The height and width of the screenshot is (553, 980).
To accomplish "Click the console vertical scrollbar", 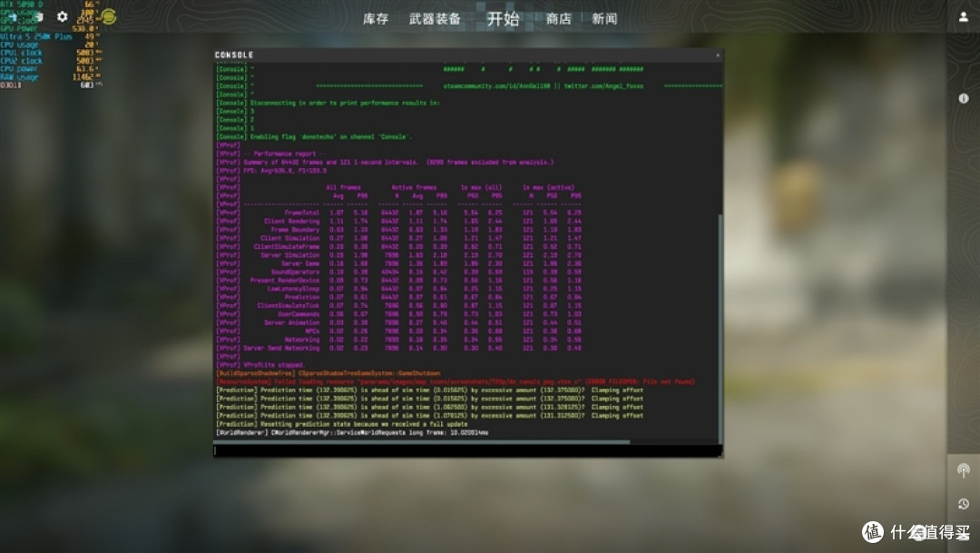I will 720,329.
